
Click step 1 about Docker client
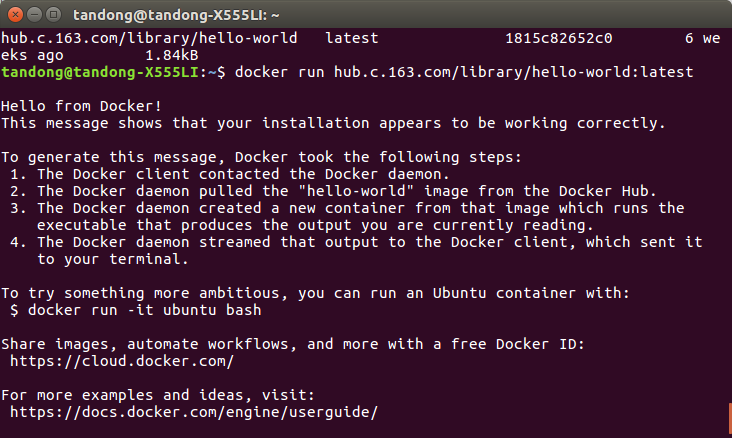click(x=230, y=174)
